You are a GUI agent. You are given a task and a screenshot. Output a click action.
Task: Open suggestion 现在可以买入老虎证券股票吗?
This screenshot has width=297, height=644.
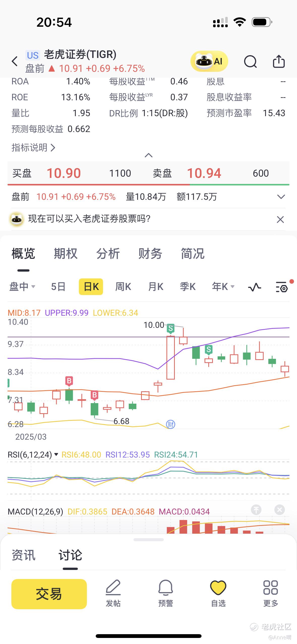coord(89,219)
